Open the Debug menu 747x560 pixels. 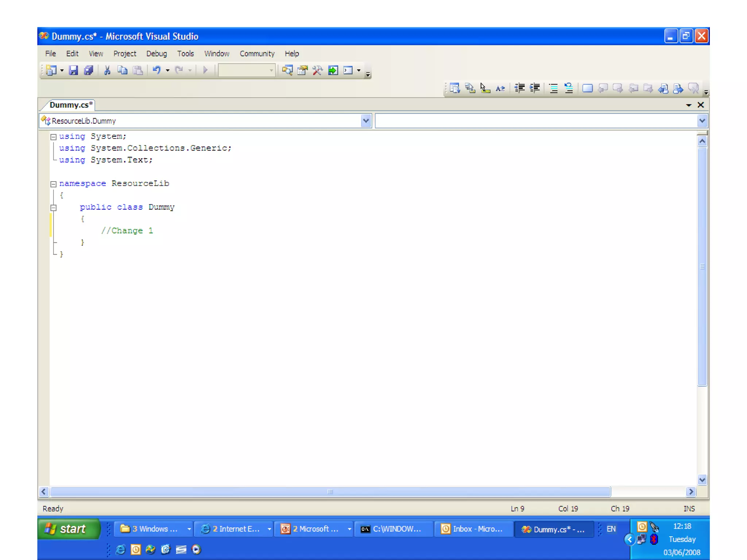[156, 54]
